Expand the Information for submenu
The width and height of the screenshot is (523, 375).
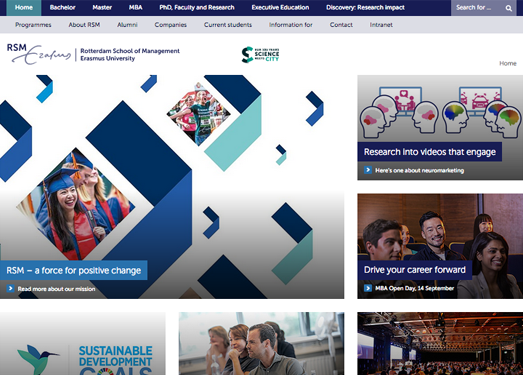tap(291, 25)
